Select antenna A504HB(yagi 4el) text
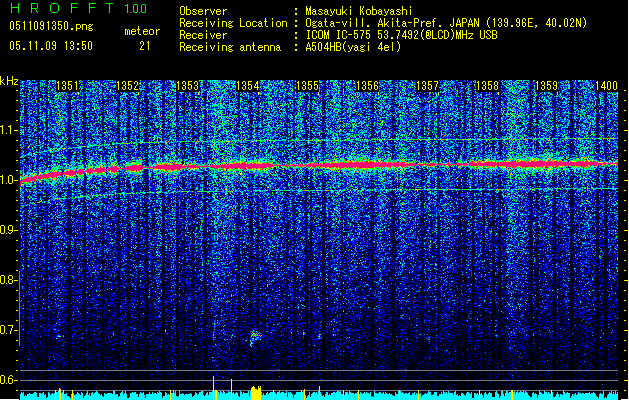Viewport: 629px width, 400px height. tap(353, 47)
